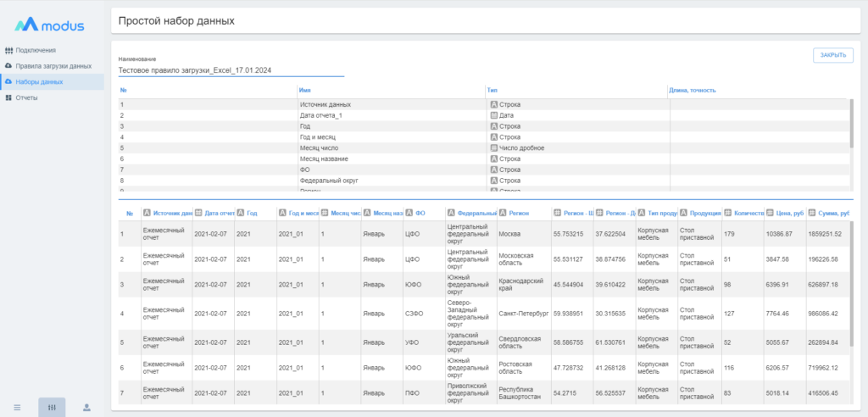Click the settings sliders icon at bottom
The height and width of the screenshot is (417, 868).
(x=52, y=408)
